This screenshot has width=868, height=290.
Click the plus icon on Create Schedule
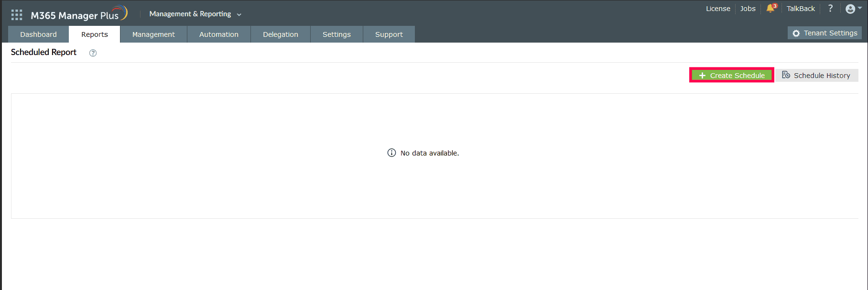[x=702, y=76]
